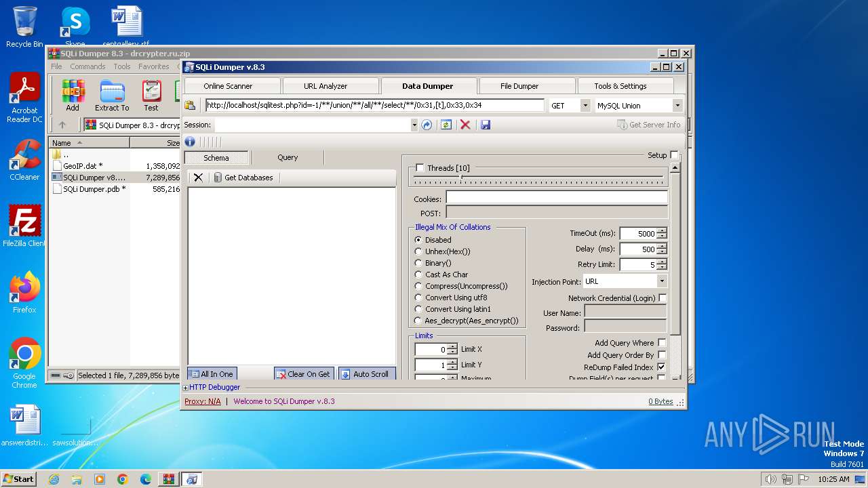
Task: Enable the Threads [10] checkbox
Action: (x=420, y=168)
